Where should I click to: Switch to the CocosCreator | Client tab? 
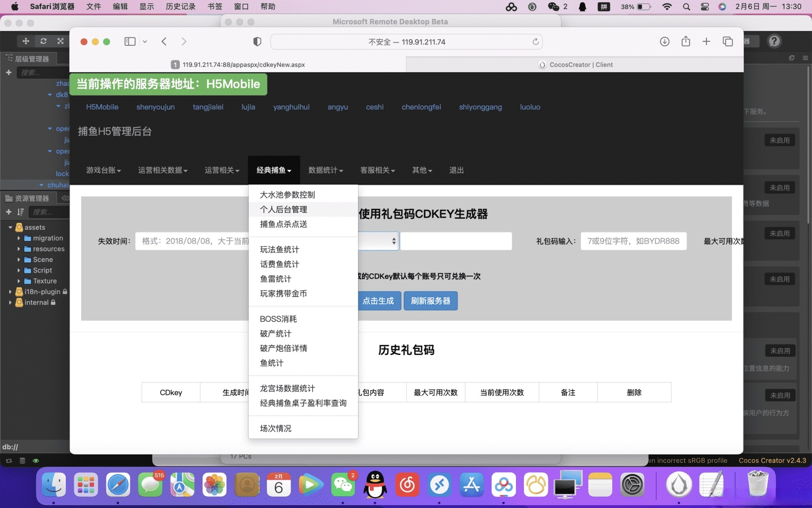[576, 64]
